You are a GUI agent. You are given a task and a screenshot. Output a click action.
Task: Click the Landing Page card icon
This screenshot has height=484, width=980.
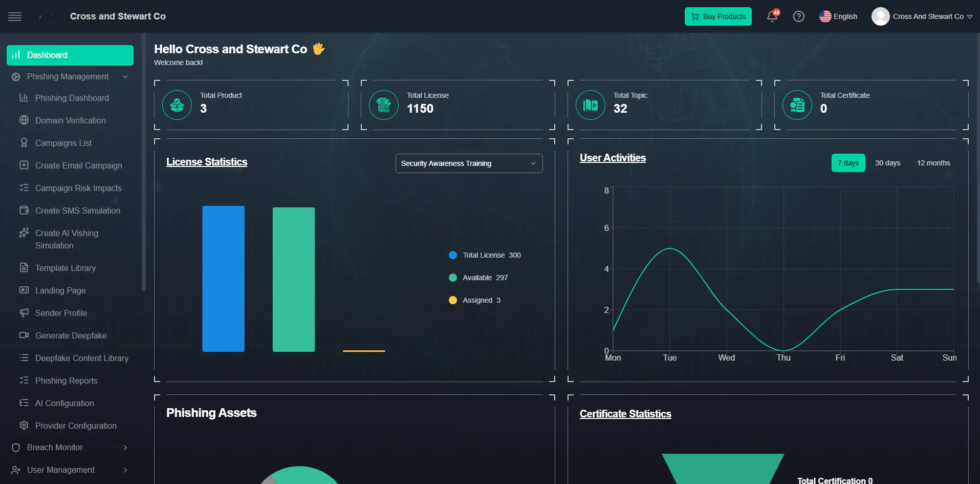(24, 290)
